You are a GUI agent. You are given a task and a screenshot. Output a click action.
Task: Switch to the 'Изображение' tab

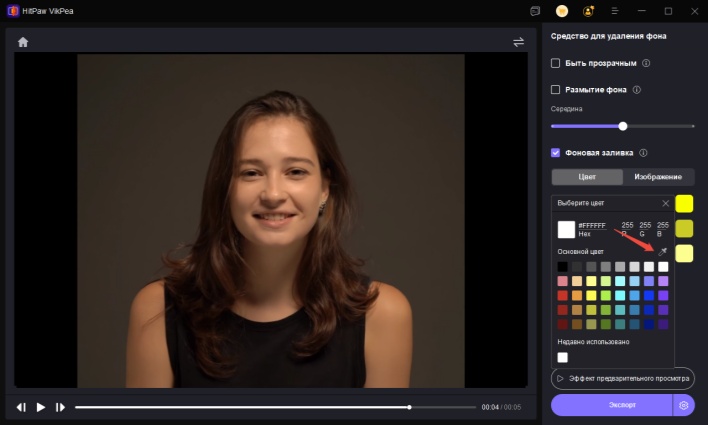658,177
